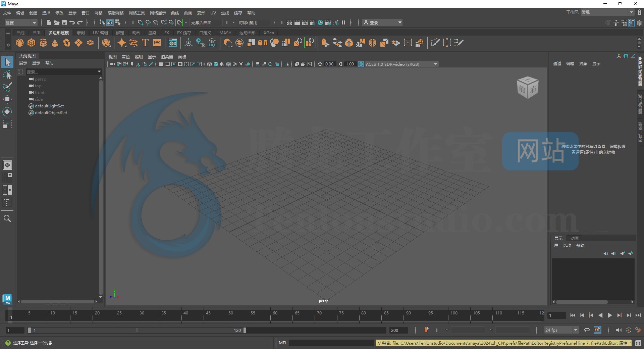Switch to the 多边形建模 shelf tab

click(x=59, y=33)
